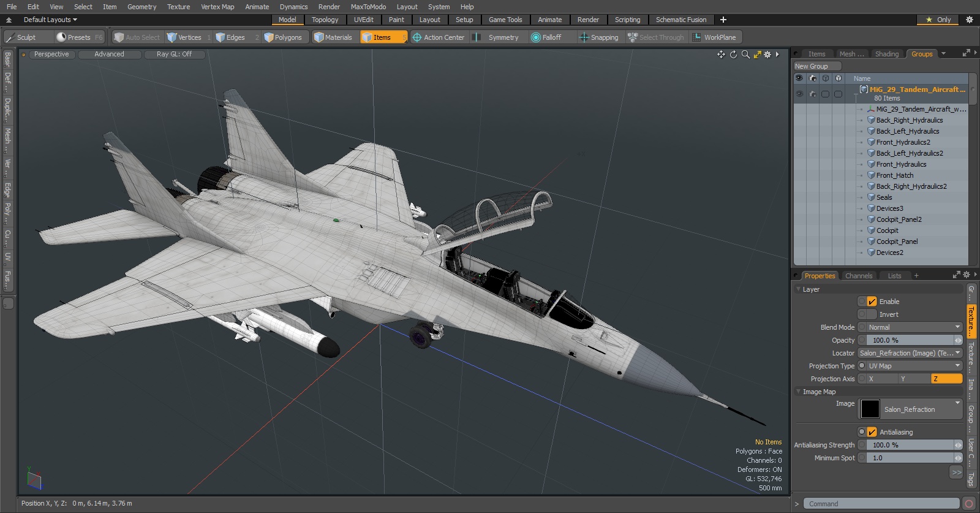Image resolution: width=980 pixels, height=513 pixels.
Task: Click the New Group button
Action: point(817,66)
